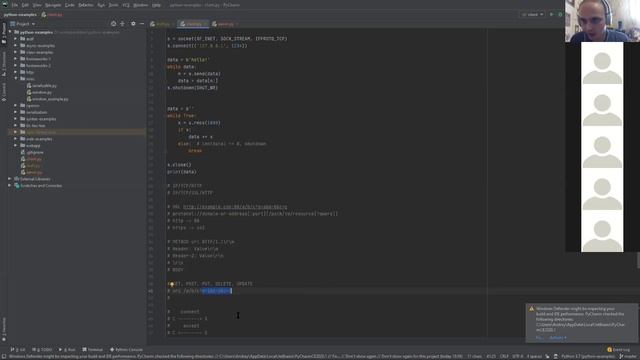
Task: Click the yellow intention bulb in editor gutter
Action: point(171,284)
